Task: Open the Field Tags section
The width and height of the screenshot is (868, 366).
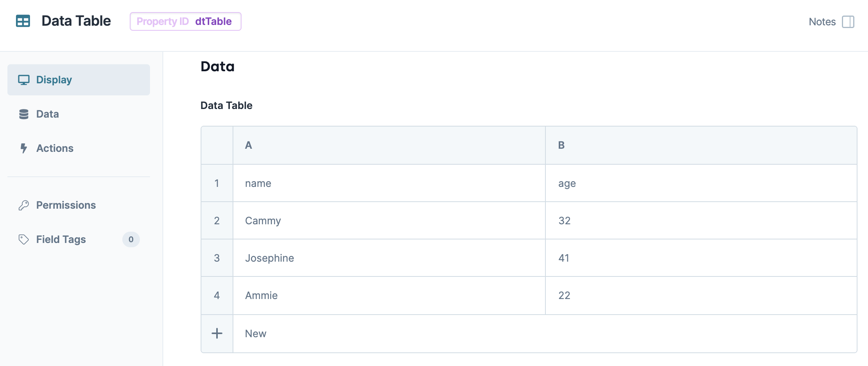Action: 79,239
